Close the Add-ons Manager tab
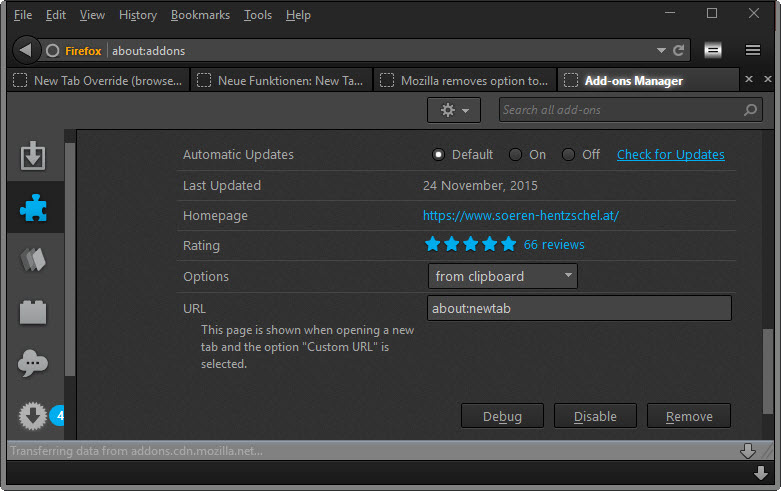 coord(749,79)
